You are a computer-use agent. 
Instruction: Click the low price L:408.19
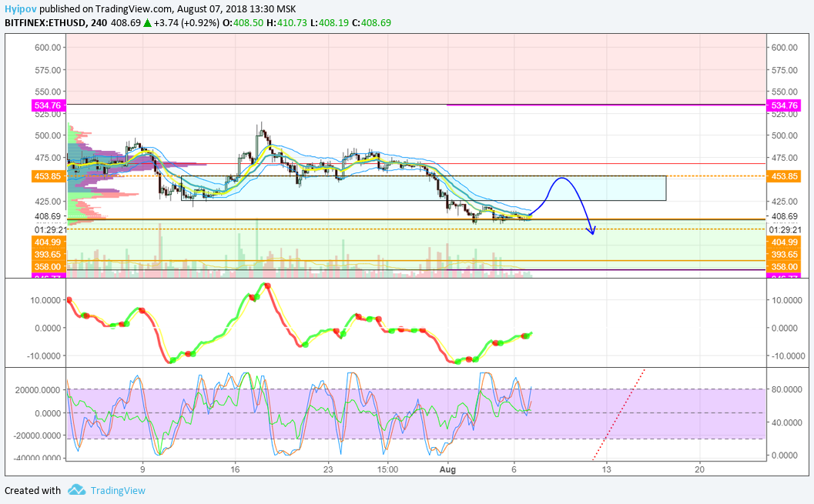tap(329, 23)
